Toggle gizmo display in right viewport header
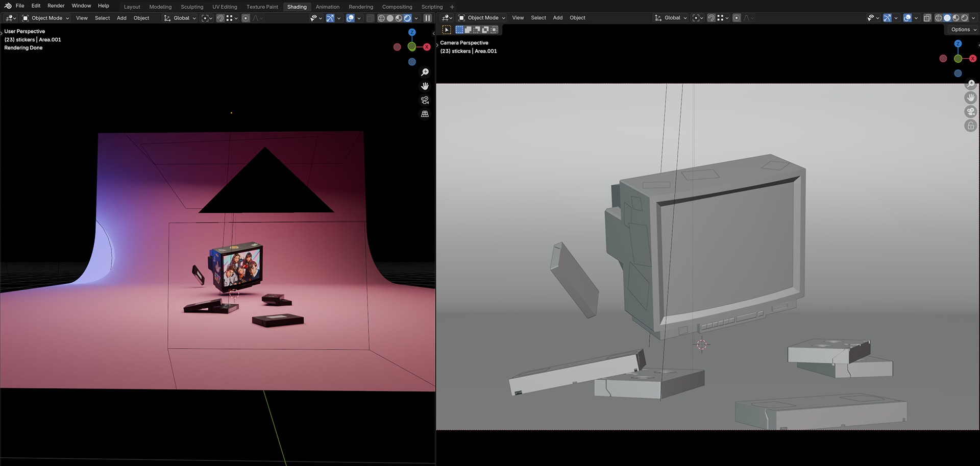The image size is (980, 466). 888,18
